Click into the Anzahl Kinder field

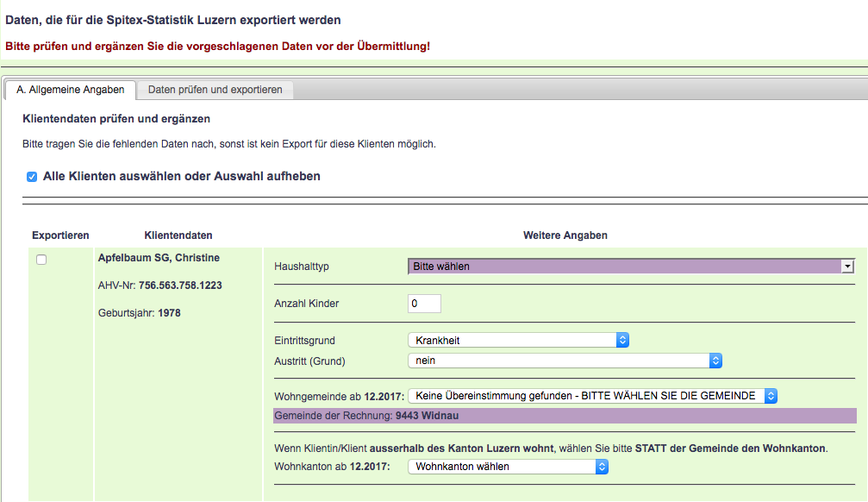(x=424, y=304)
